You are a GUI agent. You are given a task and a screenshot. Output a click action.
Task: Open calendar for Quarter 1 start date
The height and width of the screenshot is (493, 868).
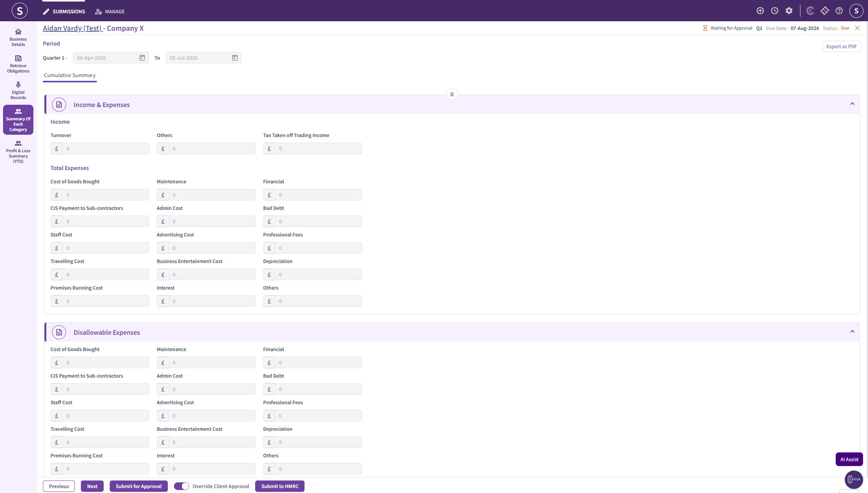(142, 58)
